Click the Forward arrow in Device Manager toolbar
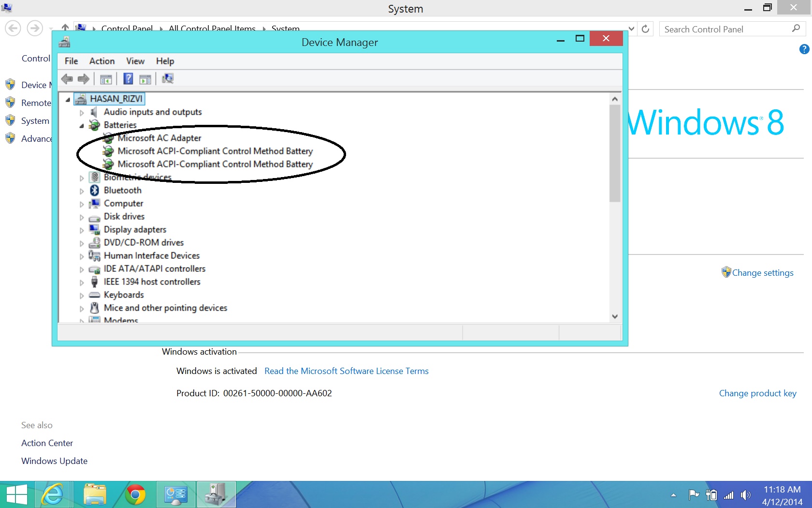812x508 pixels. point(84,79)
